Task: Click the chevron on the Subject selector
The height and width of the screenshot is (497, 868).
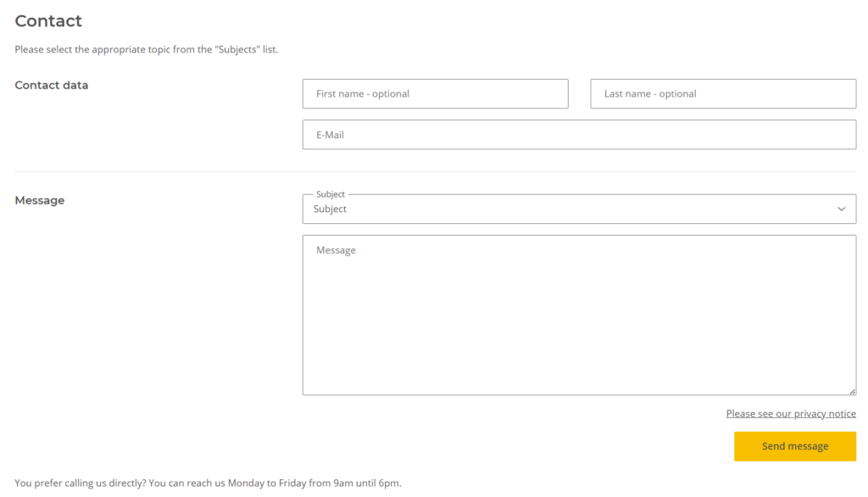Action: click(x=841, y=209)
